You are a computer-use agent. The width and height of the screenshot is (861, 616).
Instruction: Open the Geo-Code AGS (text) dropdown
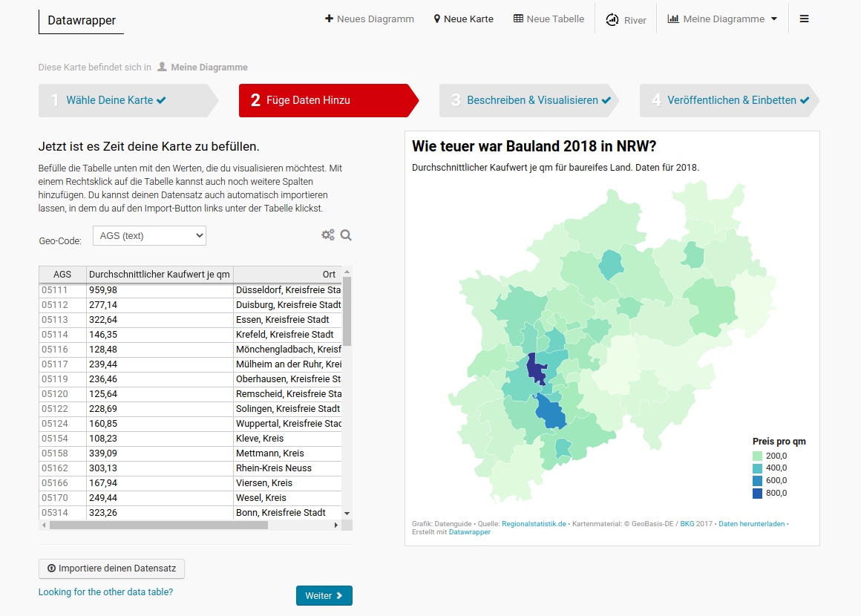(x=149, y=236)
